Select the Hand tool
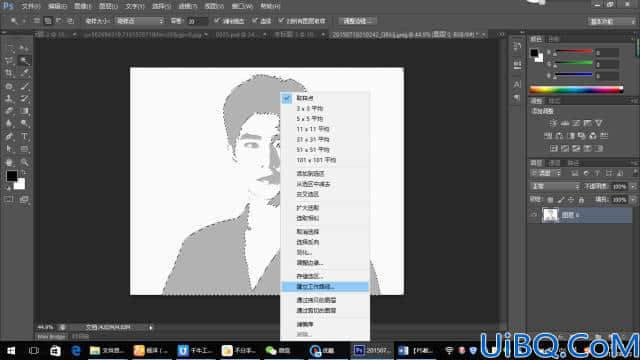The image size is (640, 360). [9, 162]
